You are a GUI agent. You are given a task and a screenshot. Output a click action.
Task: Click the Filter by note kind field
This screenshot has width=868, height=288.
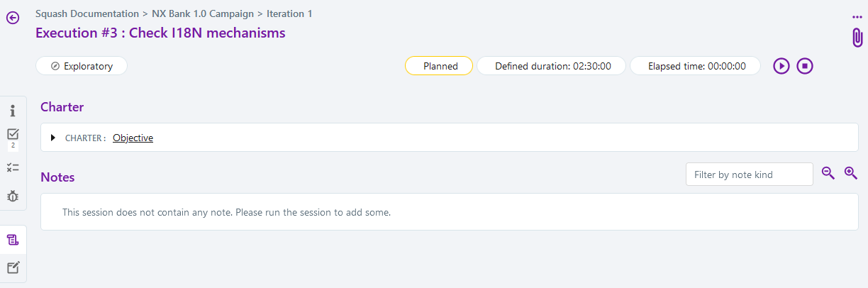749,175
